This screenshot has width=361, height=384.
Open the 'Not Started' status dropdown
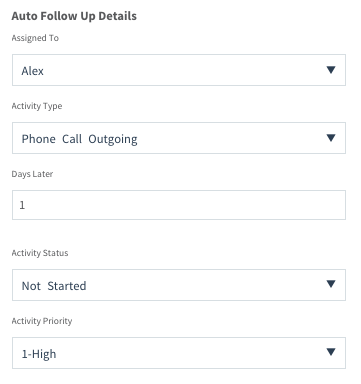pos(179,285)
